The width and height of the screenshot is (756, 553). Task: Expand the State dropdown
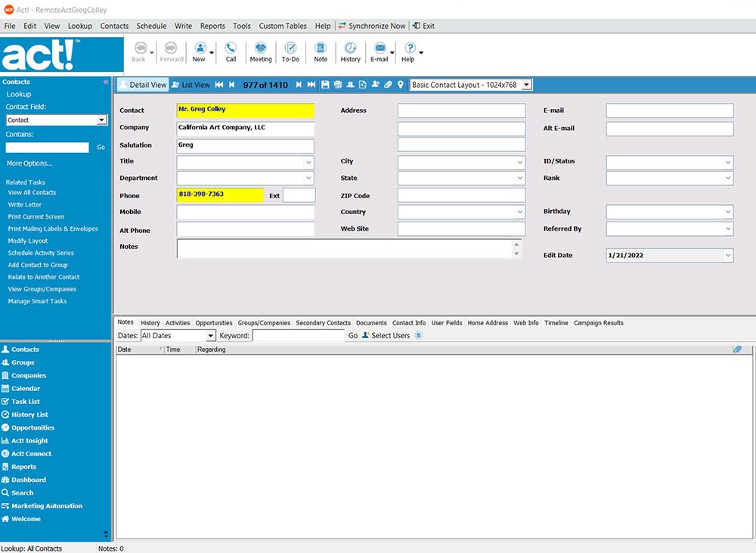(520, 178)
